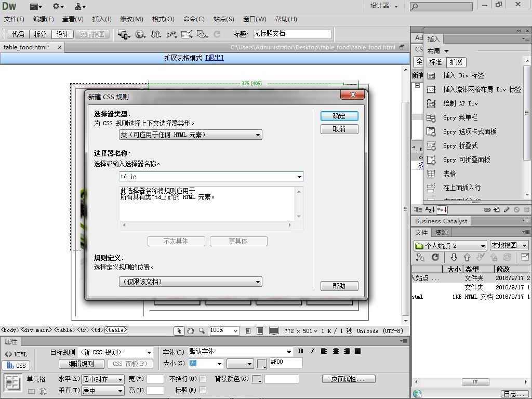Click the width (宽) input field

155,379
